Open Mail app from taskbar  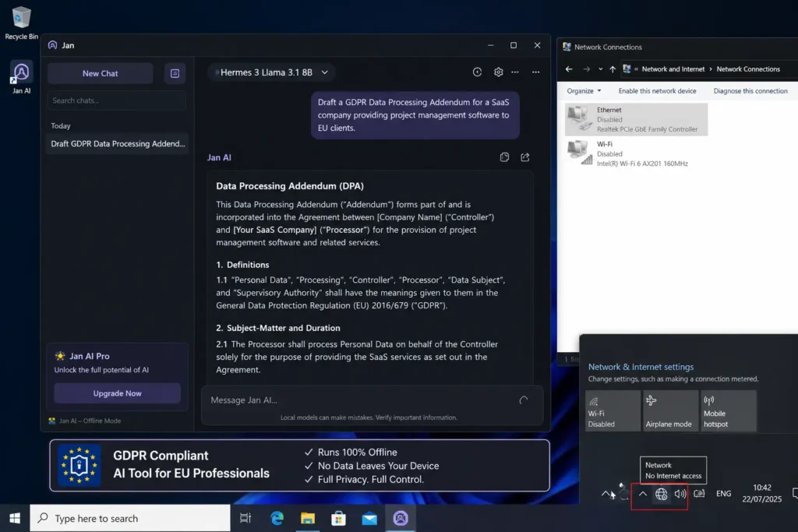click(x=369, y=518)
